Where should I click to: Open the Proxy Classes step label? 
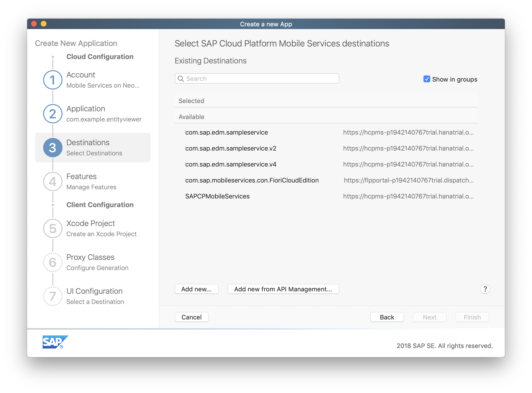[x=90, y=257]
